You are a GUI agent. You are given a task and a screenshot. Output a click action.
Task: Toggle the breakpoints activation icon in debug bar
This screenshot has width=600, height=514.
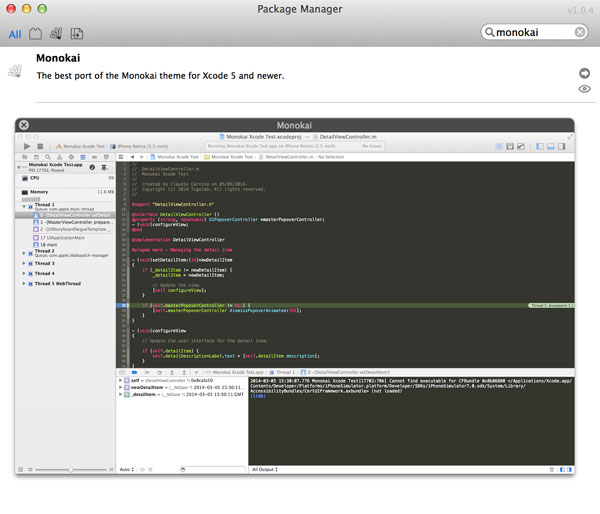[134, 372]
